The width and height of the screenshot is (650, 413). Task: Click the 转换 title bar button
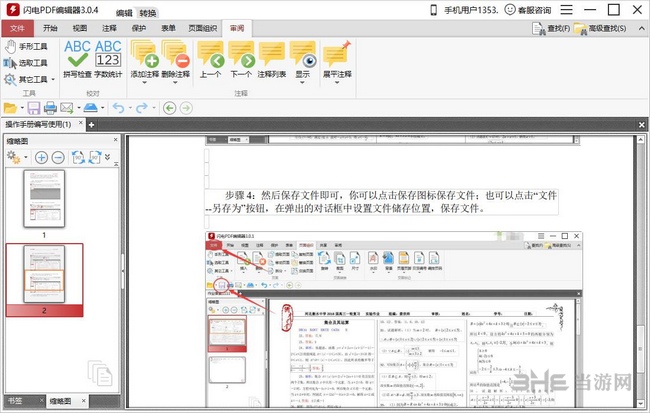pos(148,13)
